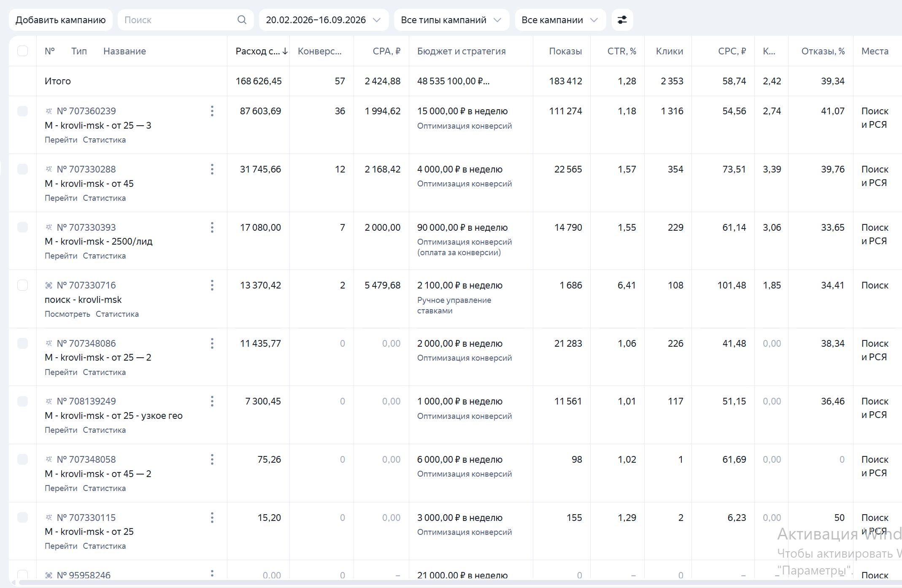
Task: Select checkbox for M - krovli-msk - от 45
Action: pyautogui.click(x=23, y=169)
